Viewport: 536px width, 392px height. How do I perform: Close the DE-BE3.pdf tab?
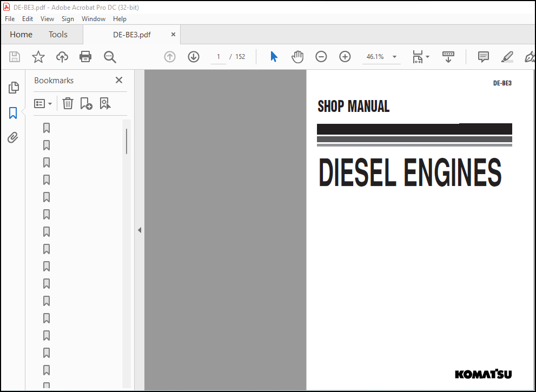point(173,35)
